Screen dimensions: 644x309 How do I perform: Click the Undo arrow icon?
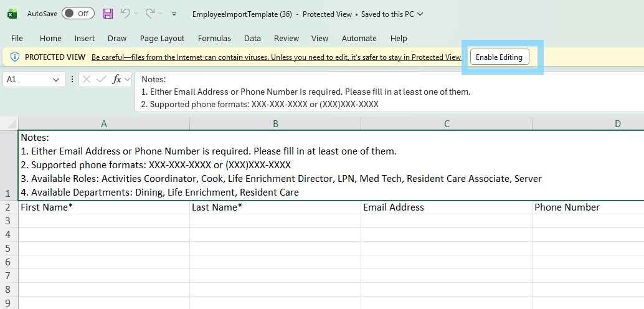point(126,13)
